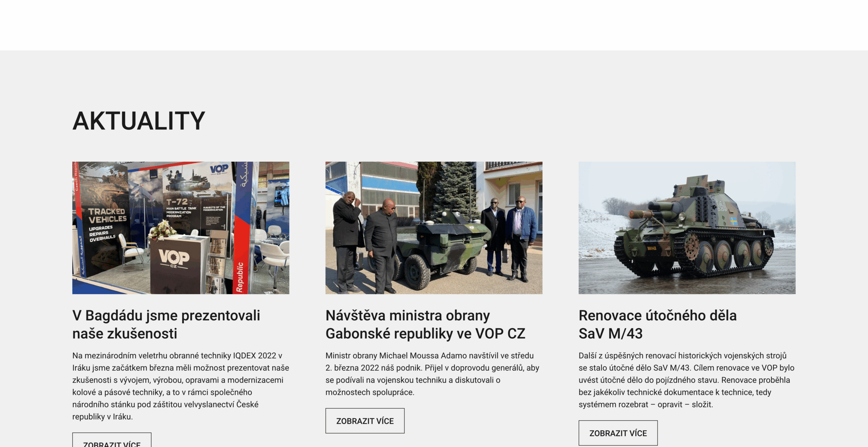The height and width of the screenshot is (447, 868).
Task: Click the AKTUALITY section heading
Action: 139,121
